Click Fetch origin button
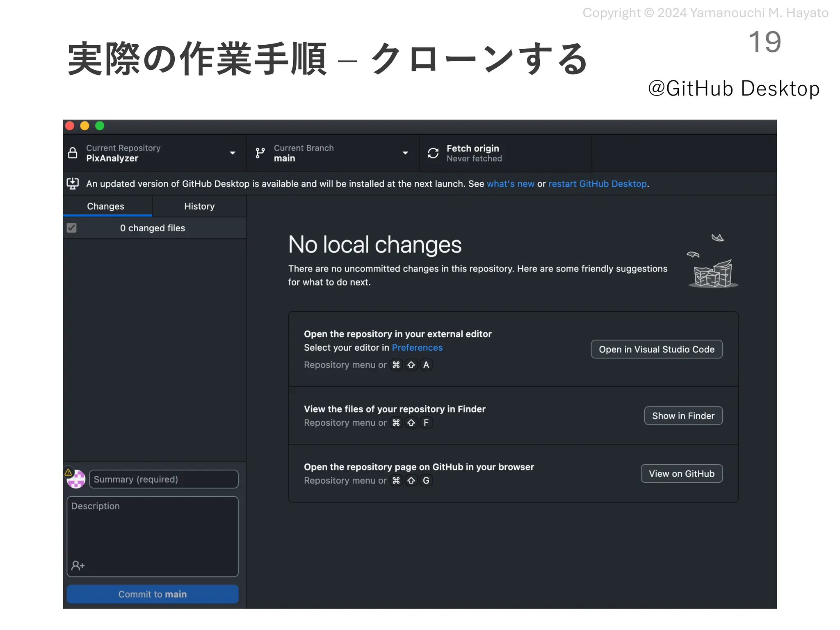Viewport: 840px width, 630px height. tap(505, 153)
